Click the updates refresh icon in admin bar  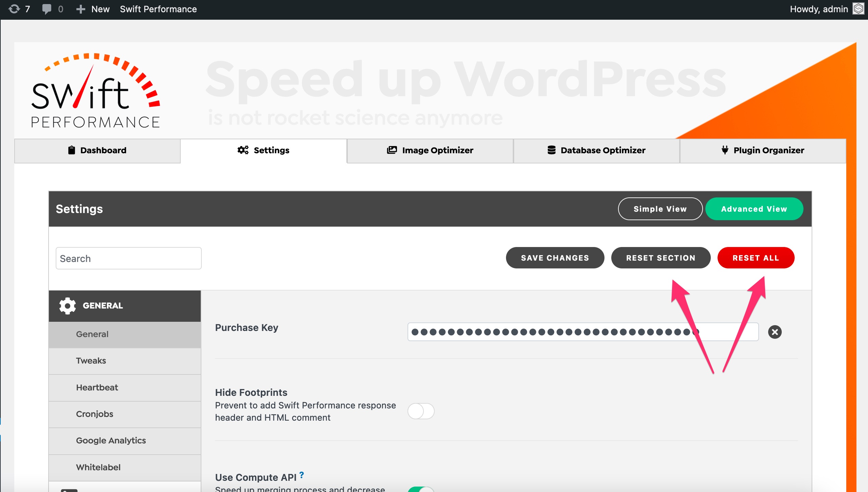click(14, 9)
